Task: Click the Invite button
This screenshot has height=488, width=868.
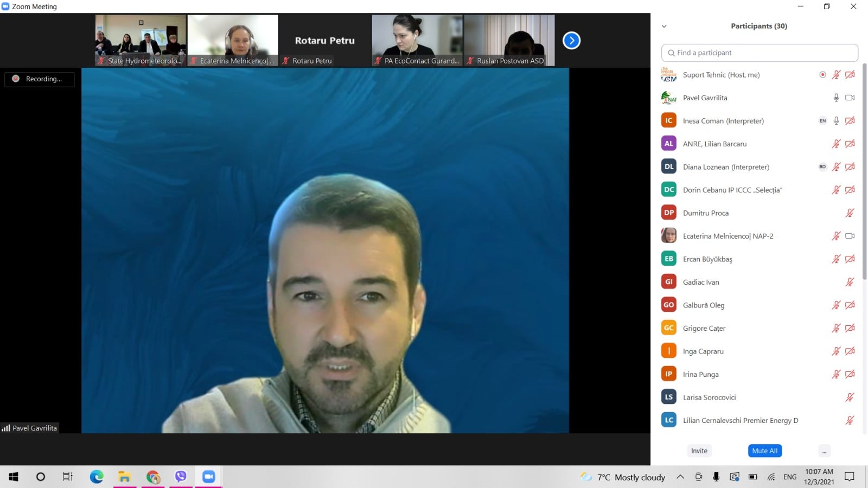Action: (699, 451)
